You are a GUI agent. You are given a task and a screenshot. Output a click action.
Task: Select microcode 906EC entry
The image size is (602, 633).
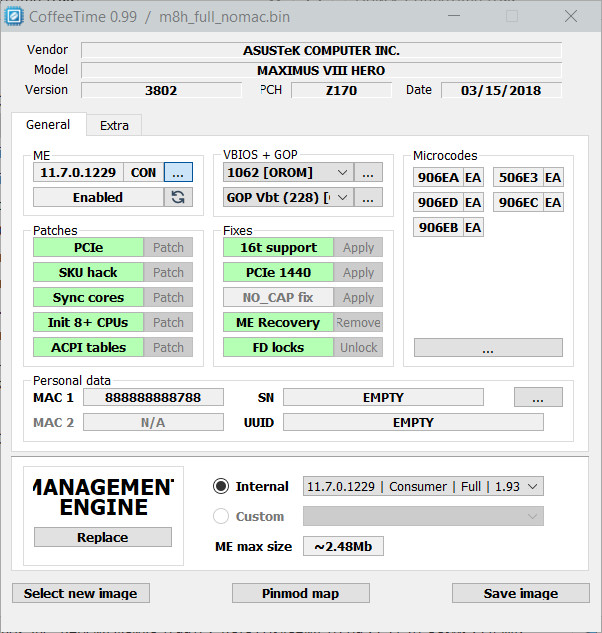pos(528,203)
